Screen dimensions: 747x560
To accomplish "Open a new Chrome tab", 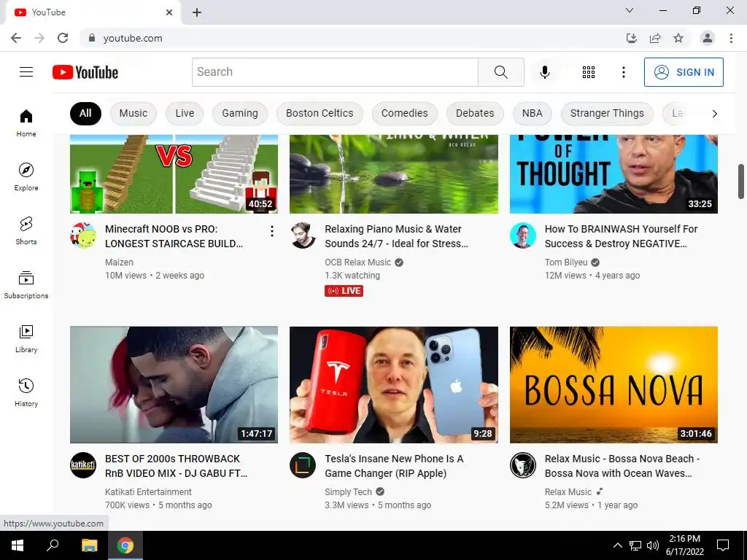I will click(197, 12).
